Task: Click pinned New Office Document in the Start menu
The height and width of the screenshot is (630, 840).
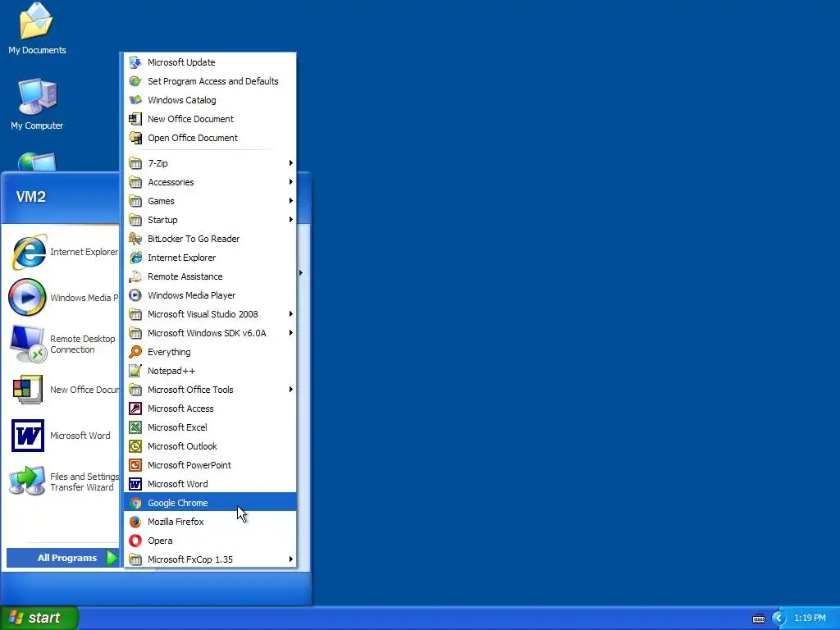Action: 62,390
